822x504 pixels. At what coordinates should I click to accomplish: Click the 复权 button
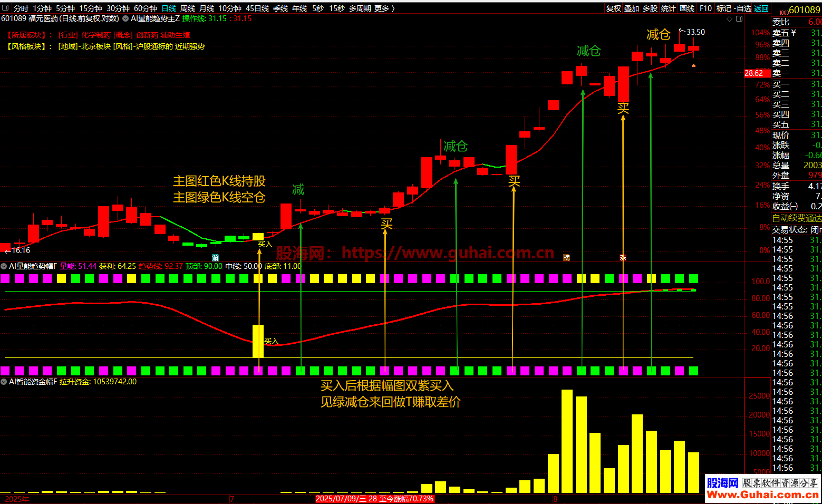614,8
